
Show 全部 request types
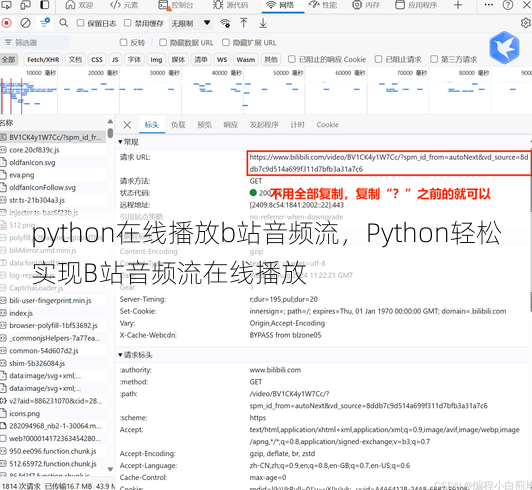coord(8,59)
